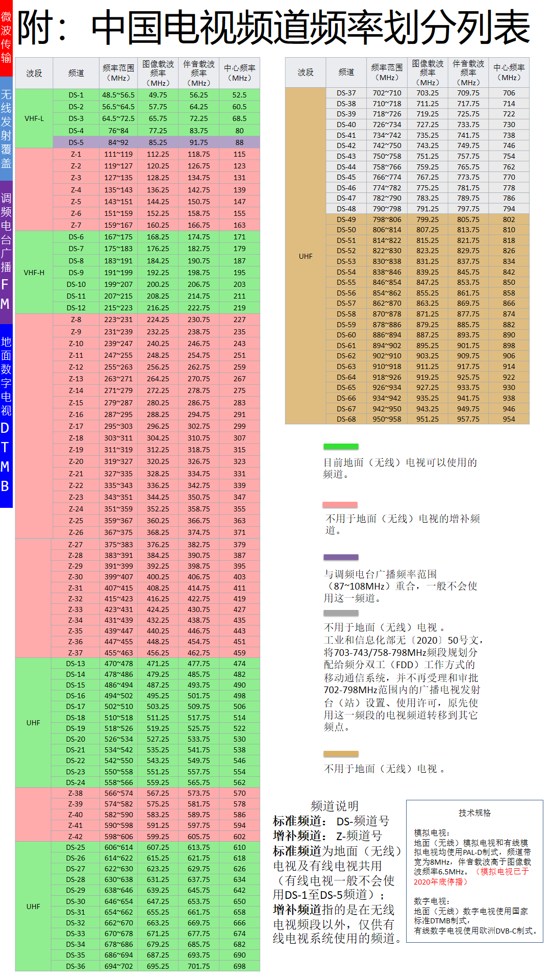Click sound carrier value 957.75

click(x=468, y=419)
